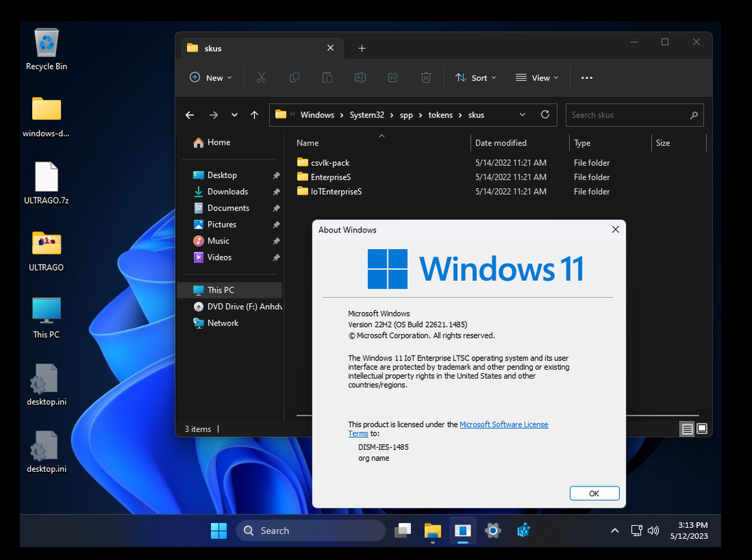The image size is (752, 560).
Task: Unpin Downloads from Quick access
Action: click(277, 192)
